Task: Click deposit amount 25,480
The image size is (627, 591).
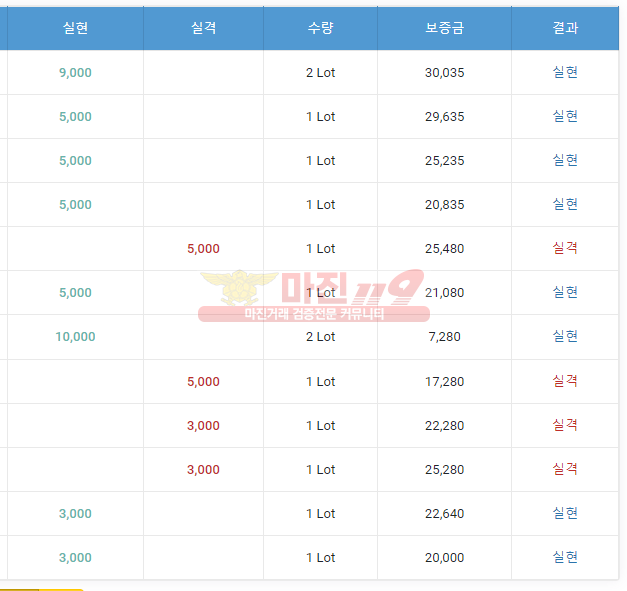Action: point(444,248)
